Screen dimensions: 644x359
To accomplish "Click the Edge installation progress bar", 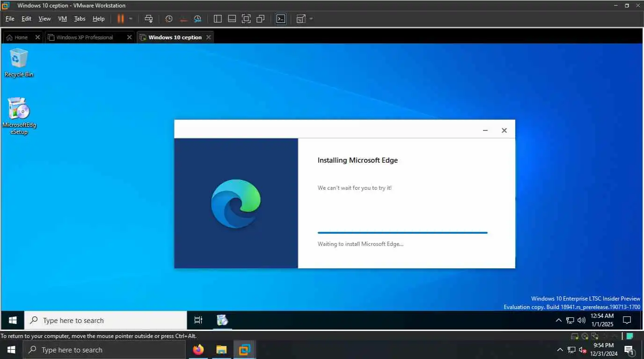I will pyautogui.click(x=402, y=232).
